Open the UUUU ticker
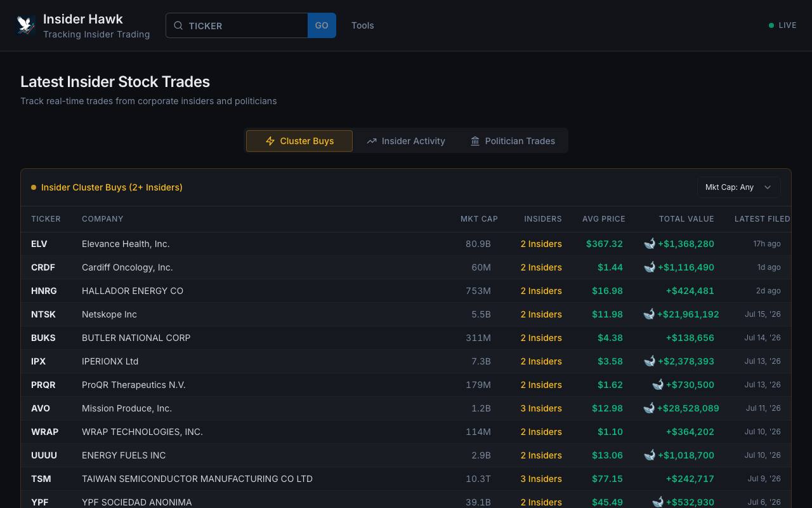Image resolution: width=812 pixels, height=508 pixels. pos(44,455)
